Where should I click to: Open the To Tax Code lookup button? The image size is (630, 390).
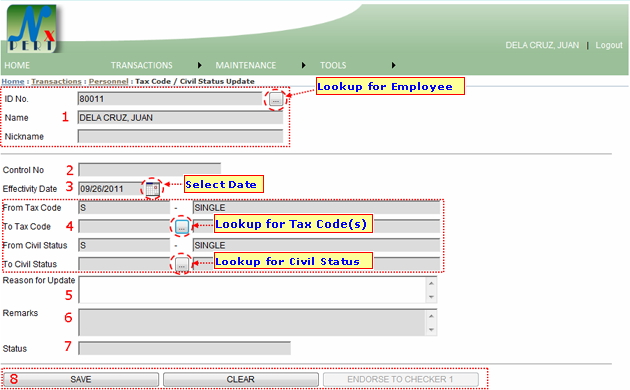[x=182, y=227]
